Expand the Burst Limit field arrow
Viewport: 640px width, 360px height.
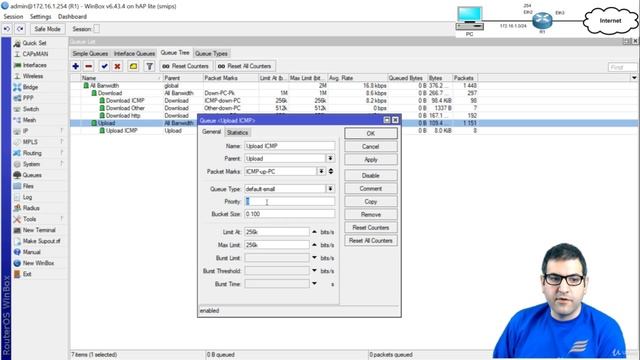314,258
